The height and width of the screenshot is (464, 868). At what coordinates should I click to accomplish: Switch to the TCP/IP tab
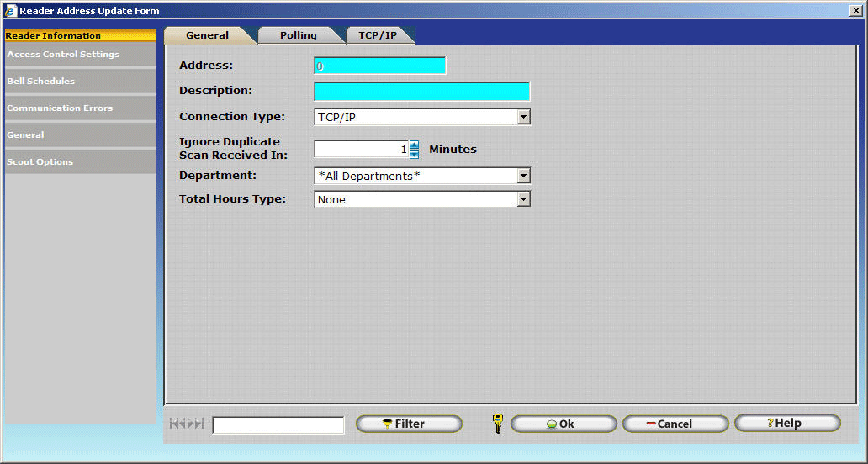(378, 35)
